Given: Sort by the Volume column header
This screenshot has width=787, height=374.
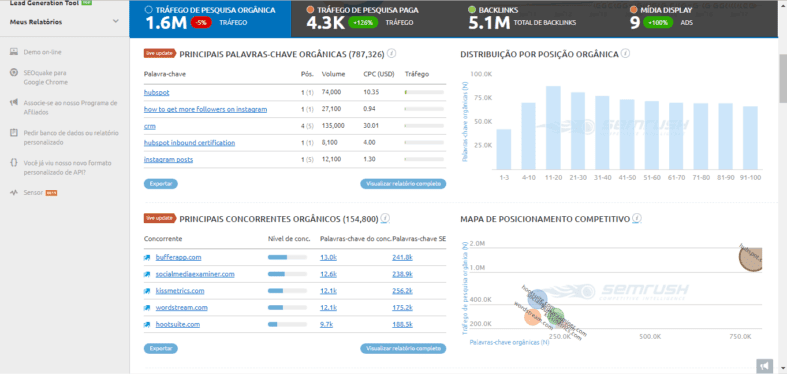Looking at the screenshot, I should 334,74.
